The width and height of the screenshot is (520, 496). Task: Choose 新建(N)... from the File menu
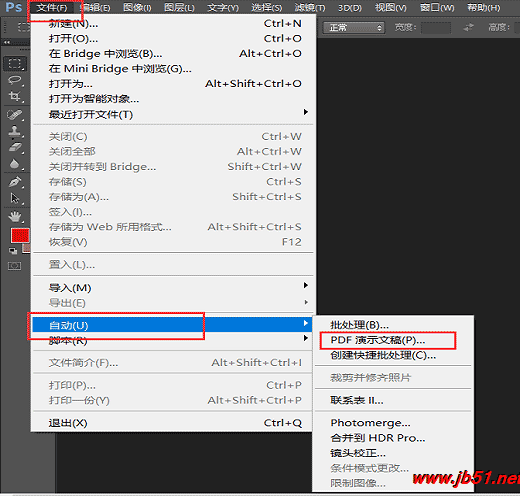[173, 24]
